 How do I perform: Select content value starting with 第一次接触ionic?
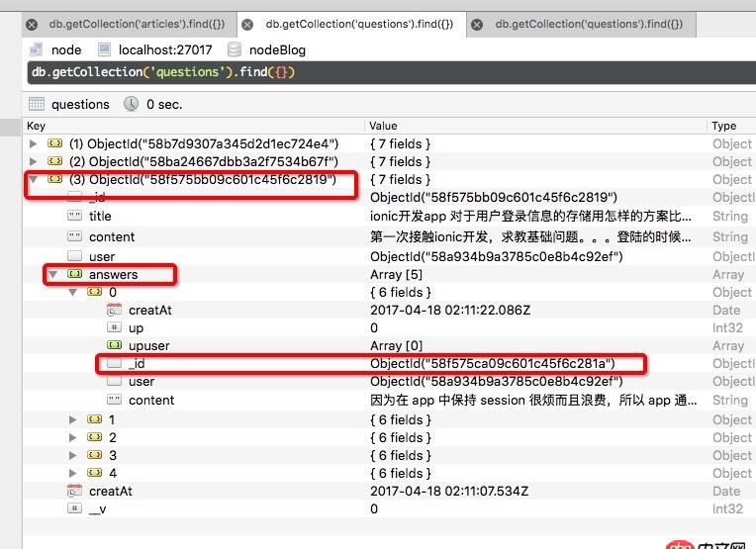[x=530, y=236]
